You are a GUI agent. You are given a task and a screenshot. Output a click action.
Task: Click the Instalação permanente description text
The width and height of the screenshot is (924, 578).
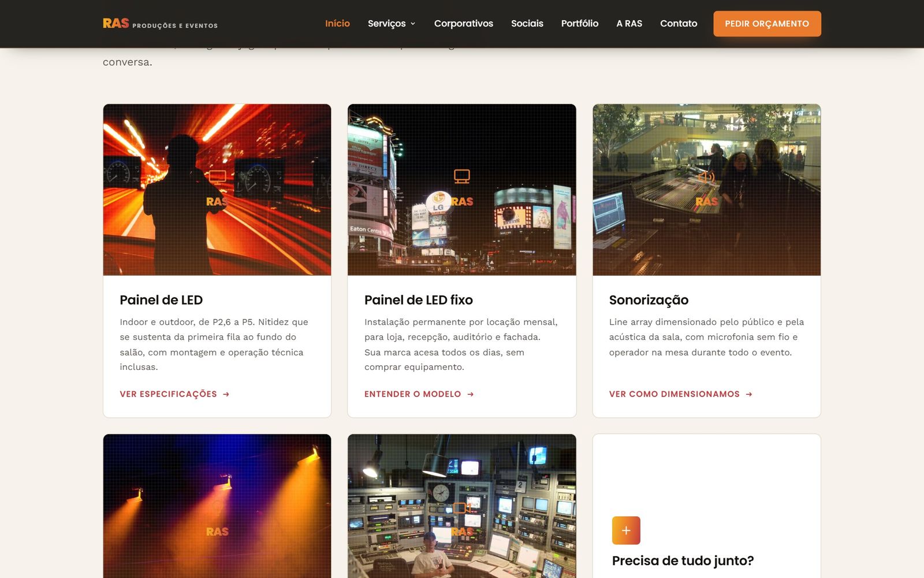coord(461,344)
